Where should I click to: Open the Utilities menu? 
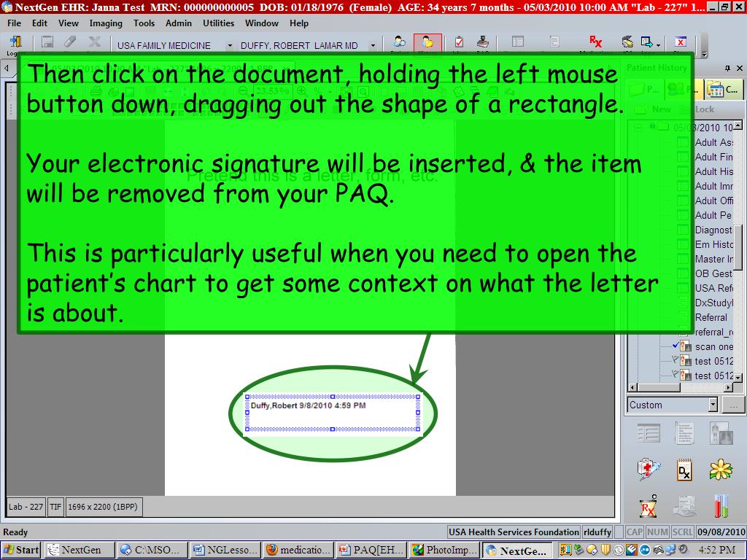(x=218, y=23)
